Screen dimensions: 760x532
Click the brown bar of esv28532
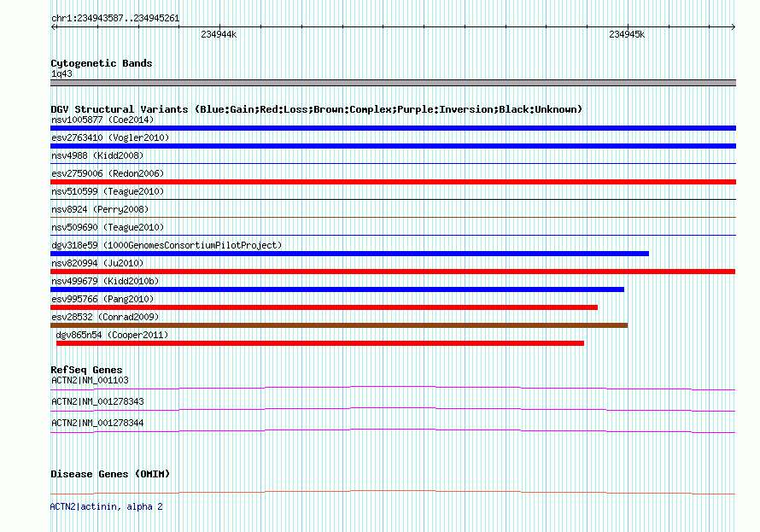coord(339,325)
